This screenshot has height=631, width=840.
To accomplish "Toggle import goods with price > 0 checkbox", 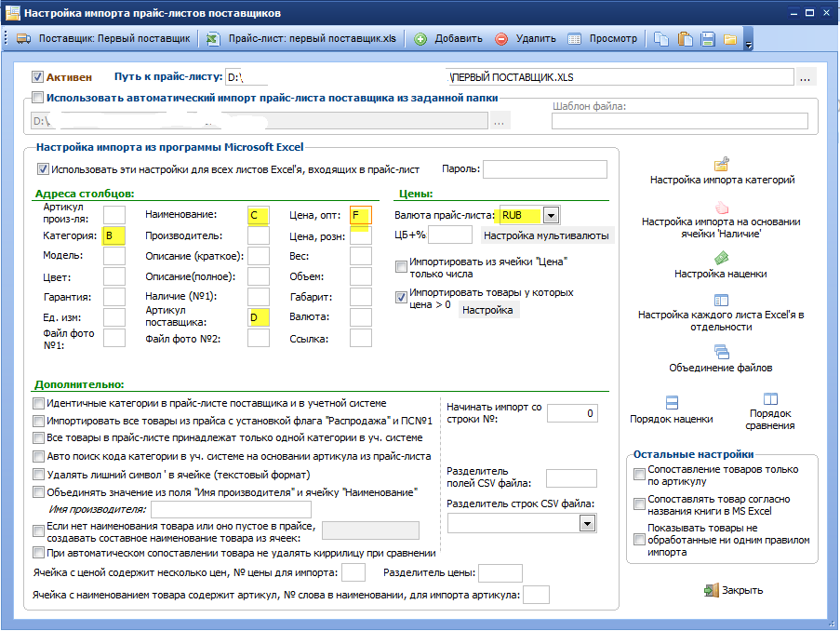I will tap(401, 297).
